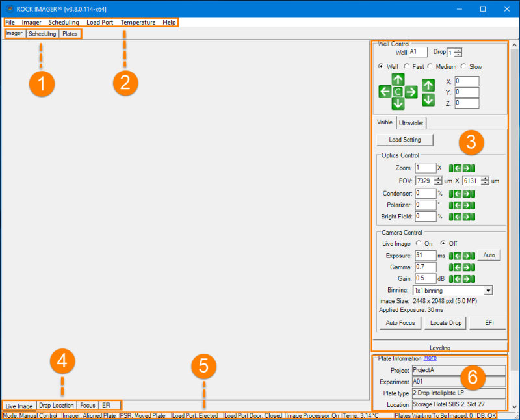Viewport: 520px width, 420px height.
Task: Select the Fast movement radio button
Action: [x=406, y=66]
